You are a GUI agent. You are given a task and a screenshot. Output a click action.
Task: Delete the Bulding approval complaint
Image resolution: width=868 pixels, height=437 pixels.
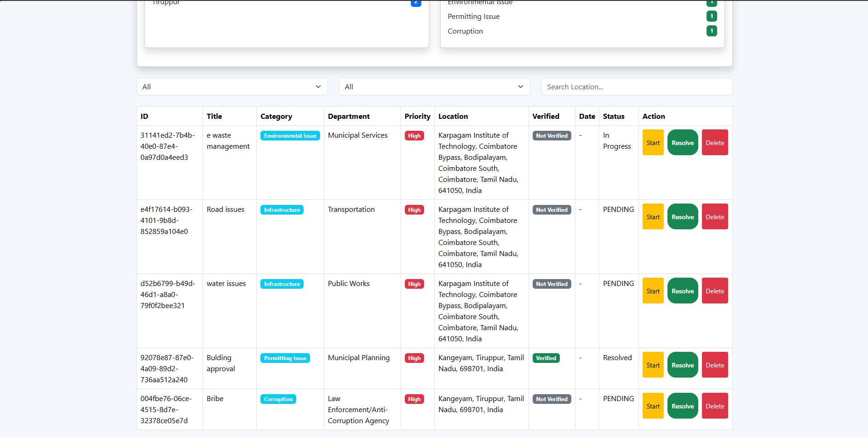pyautogui.click(x=715, y=365)
